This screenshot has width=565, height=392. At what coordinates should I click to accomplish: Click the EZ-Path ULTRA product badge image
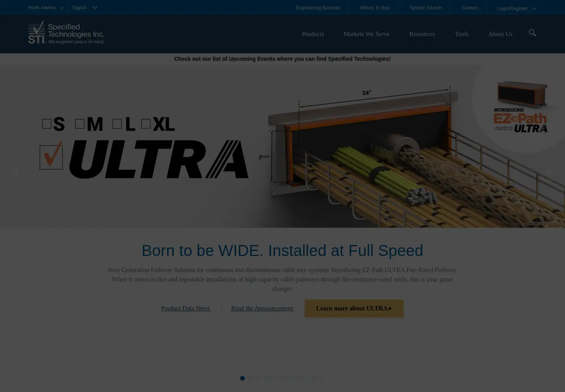[521, 107]
